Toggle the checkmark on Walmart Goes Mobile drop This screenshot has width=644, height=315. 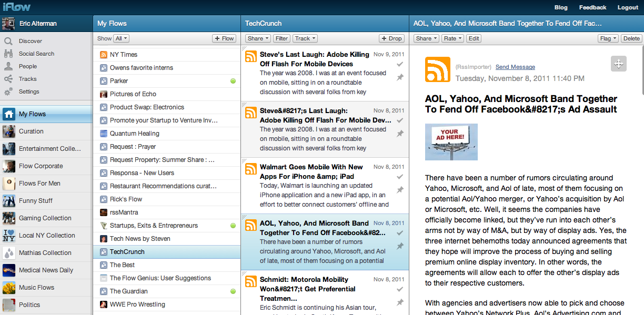400,177
